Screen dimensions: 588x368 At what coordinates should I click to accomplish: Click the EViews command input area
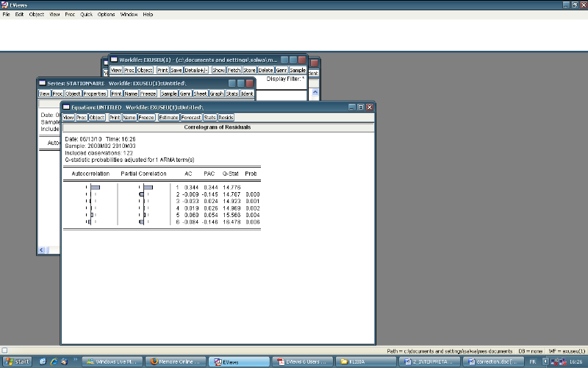pyautogui.click(x=294, y=33)
